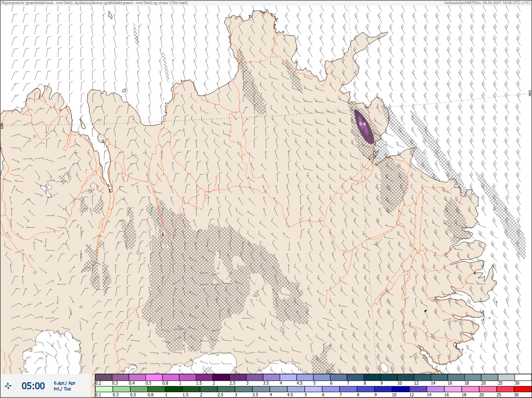
Task: Click the upper legend swatch between 0.2 and 0.3
Action: (x=103, y=377)
